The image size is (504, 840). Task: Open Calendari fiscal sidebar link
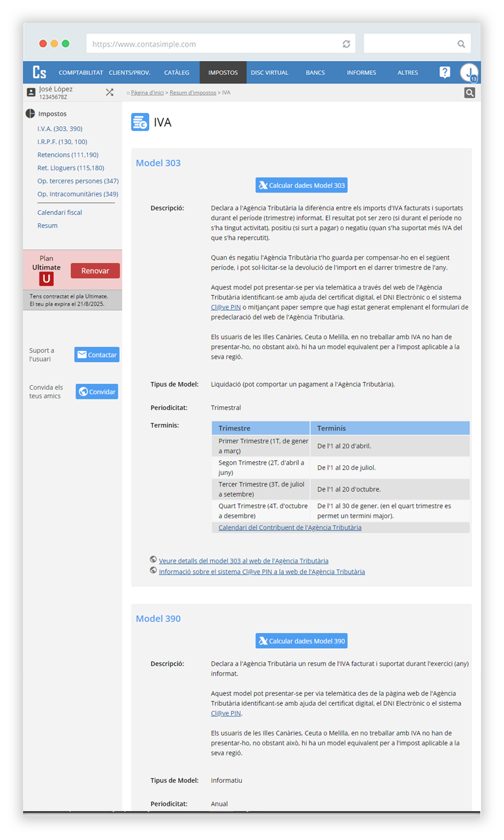60,212
